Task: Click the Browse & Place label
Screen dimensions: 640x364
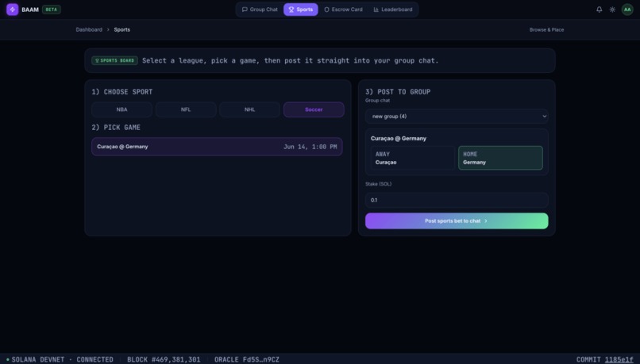Action: tap(546, 30)
